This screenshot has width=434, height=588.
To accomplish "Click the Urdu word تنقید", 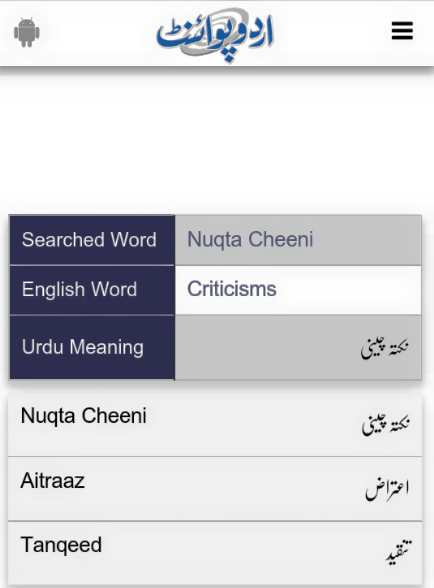I will pyautogui.click(x=399, y=552).
